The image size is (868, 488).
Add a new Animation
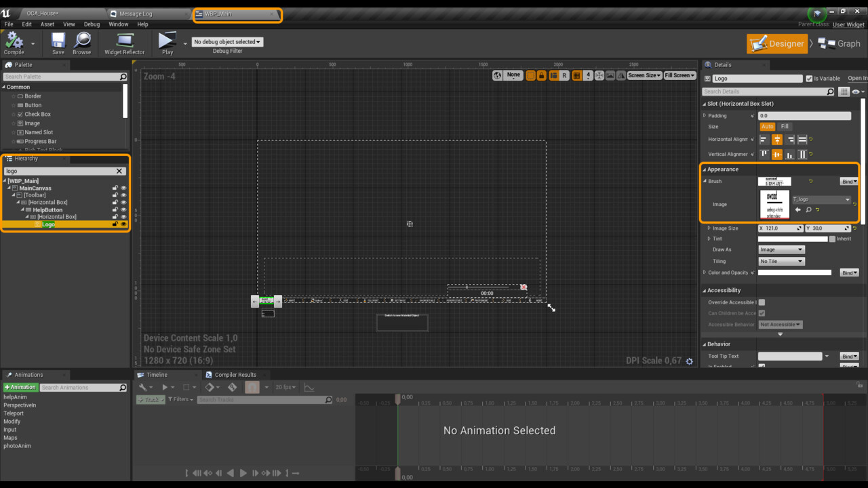21,388
